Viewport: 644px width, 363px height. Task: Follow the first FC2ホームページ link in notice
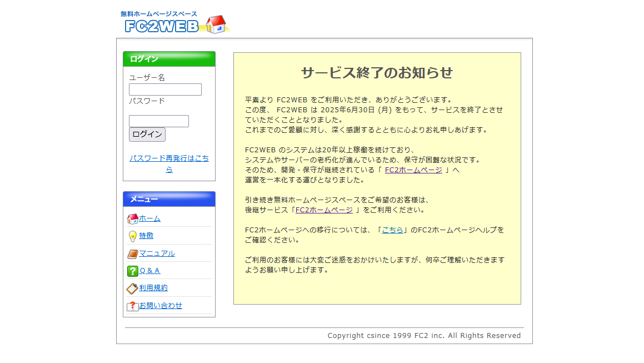(413, 170)
